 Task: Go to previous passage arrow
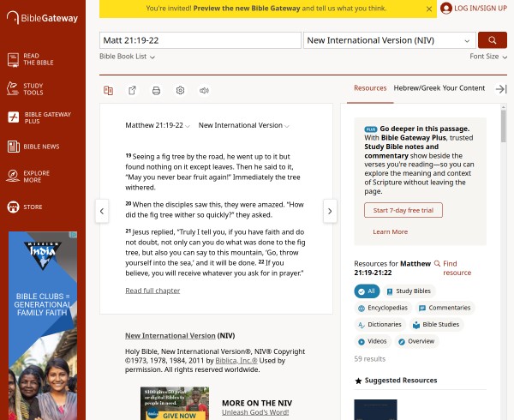click(102, 211)
